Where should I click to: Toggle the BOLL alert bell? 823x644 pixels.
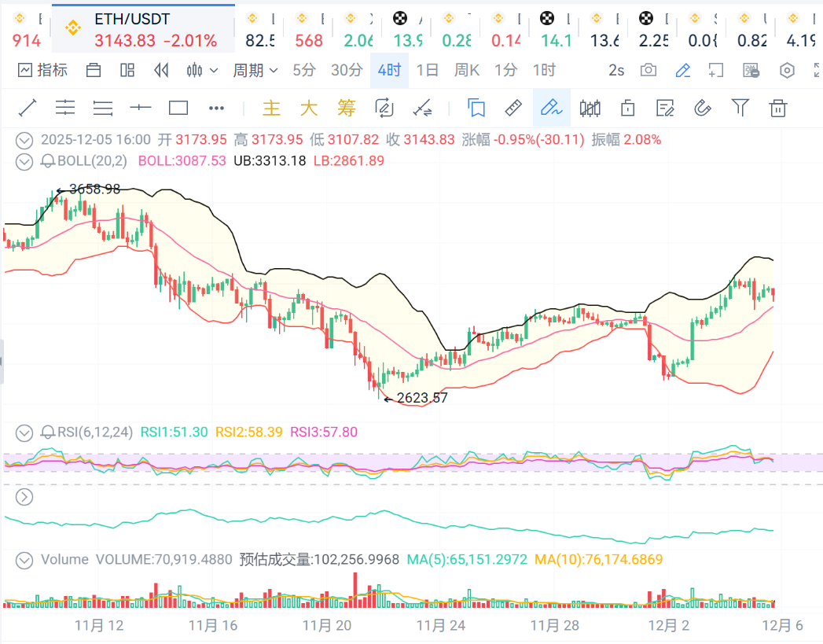47,161
